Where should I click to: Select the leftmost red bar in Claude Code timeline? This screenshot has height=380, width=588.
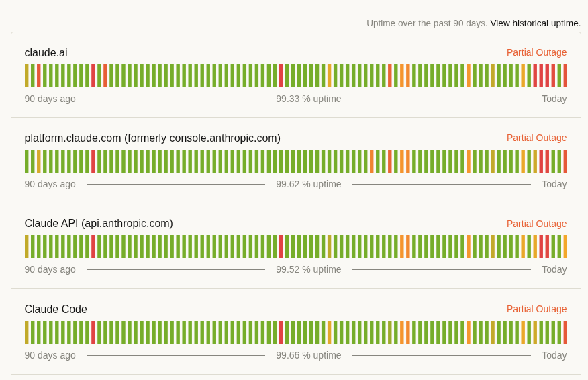coord(93,332)
